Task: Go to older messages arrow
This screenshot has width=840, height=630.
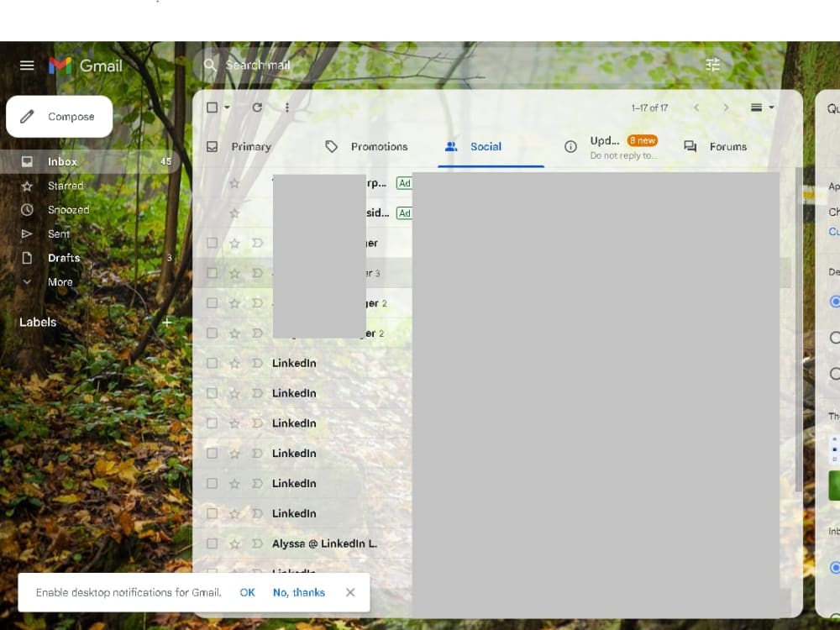Action: click(726, 108)
